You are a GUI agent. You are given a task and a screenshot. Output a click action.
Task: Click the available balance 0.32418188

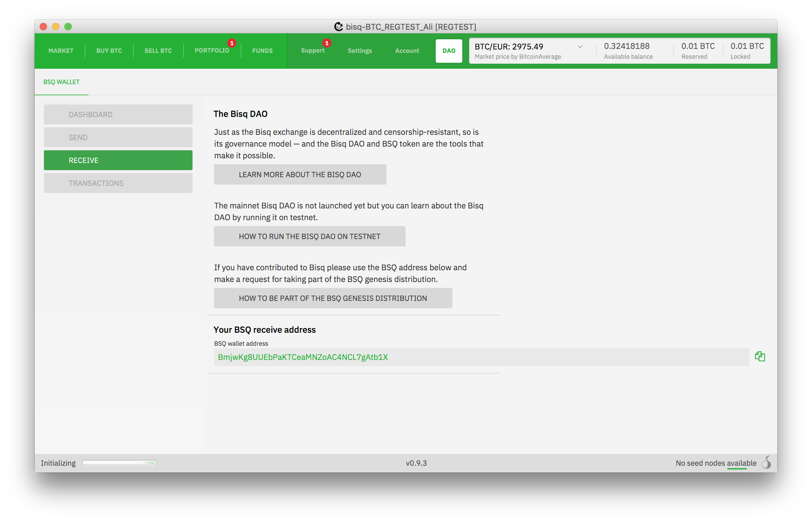pyautogui.click(x=626, y=46)
